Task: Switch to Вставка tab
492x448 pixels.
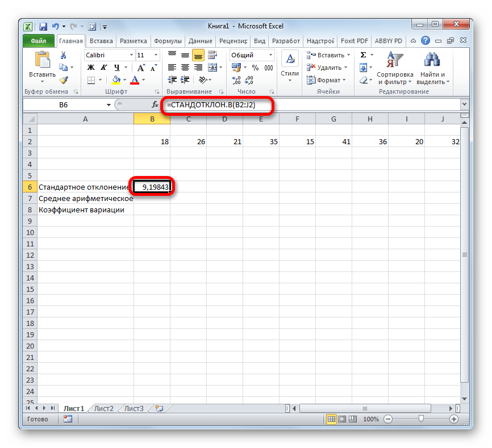Action: (x=101, y=41)
